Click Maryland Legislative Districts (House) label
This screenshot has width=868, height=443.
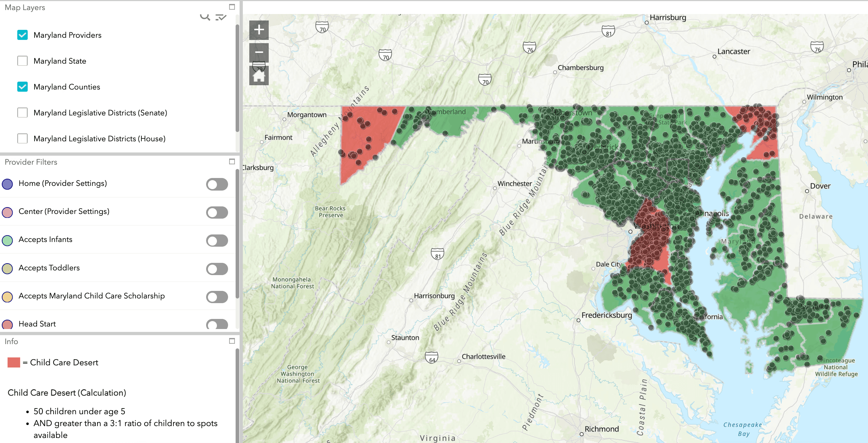[99, 138]
